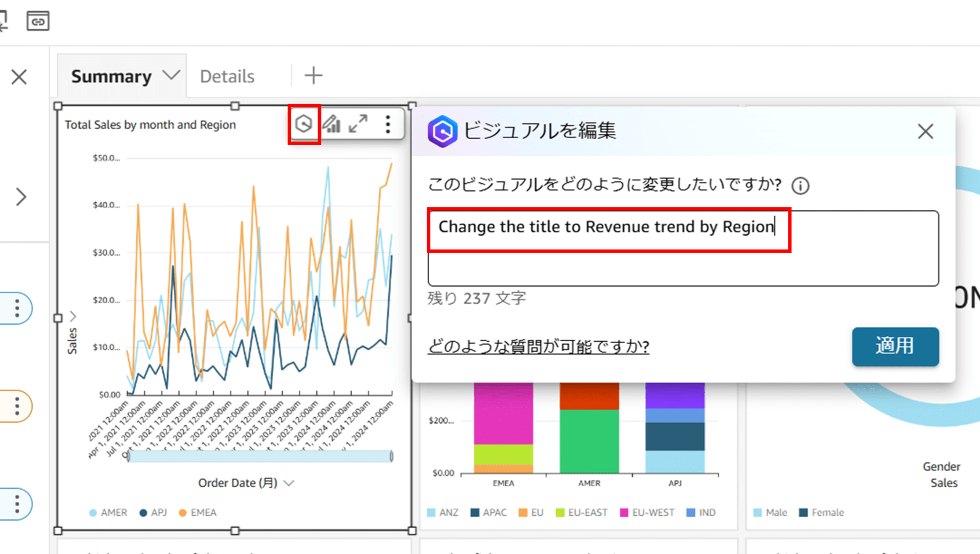Open どのような質問が可能ですか? link

[539, 347]
